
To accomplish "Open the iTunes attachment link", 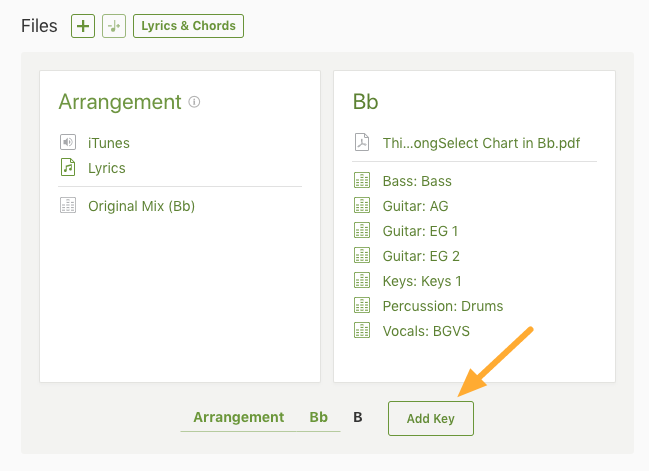I will tap(109, 143).
